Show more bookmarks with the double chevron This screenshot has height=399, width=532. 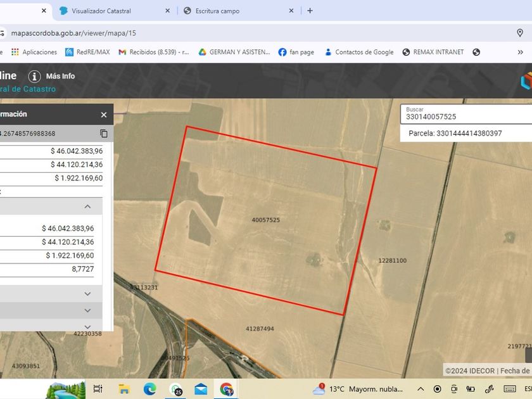[520, 53]
